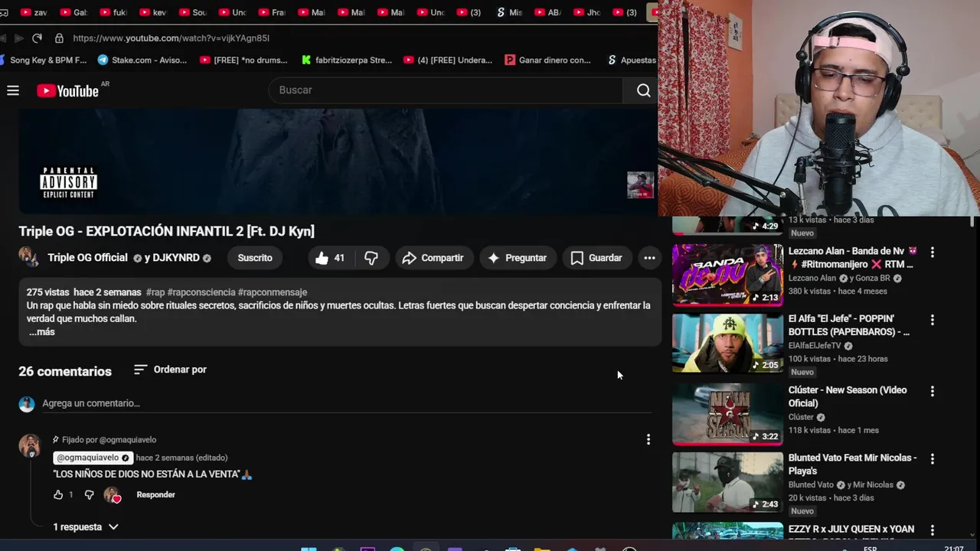
Task: Open Clúster New Season thumbnail
Action: [727, 414]
